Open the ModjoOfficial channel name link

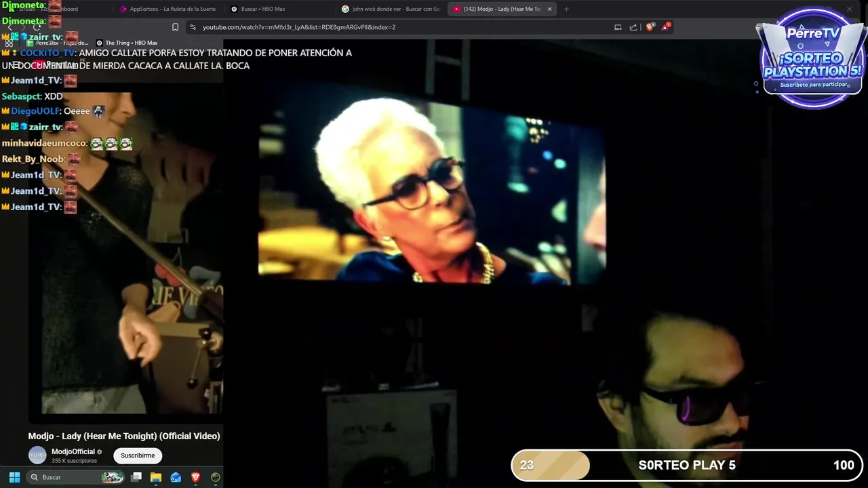[x=73, y=451]
